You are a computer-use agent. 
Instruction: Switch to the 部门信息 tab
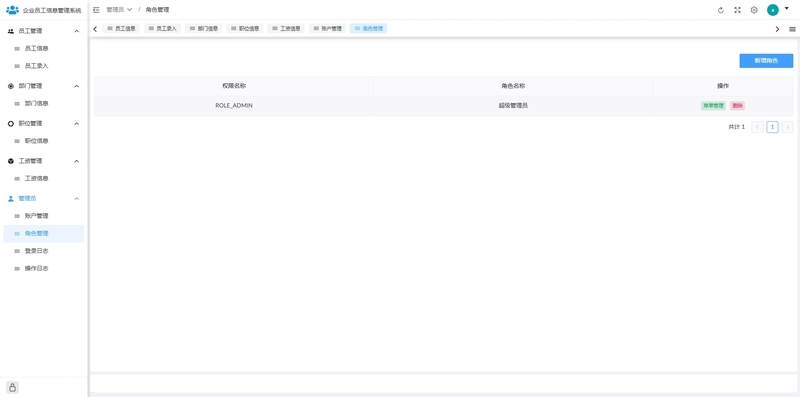pos(204,29)
